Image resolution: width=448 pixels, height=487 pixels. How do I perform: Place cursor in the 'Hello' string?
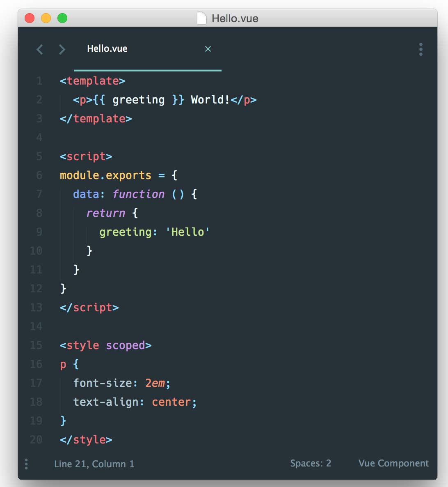point(188,232)
